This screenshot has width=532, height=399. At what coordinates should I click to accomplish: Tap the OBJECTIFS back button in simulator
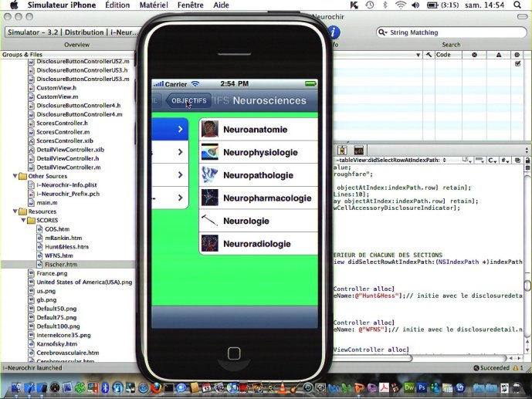coord(188,100)
